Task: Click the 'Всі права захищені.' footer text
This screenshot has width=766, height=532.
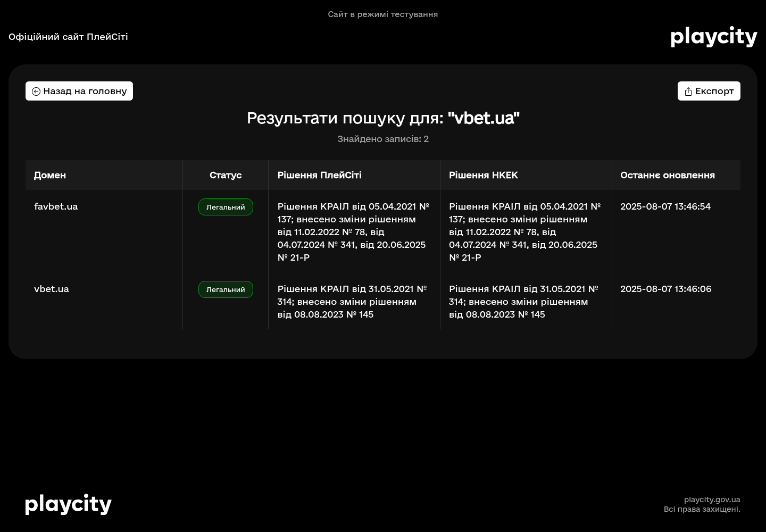Action: pos(702,509)
